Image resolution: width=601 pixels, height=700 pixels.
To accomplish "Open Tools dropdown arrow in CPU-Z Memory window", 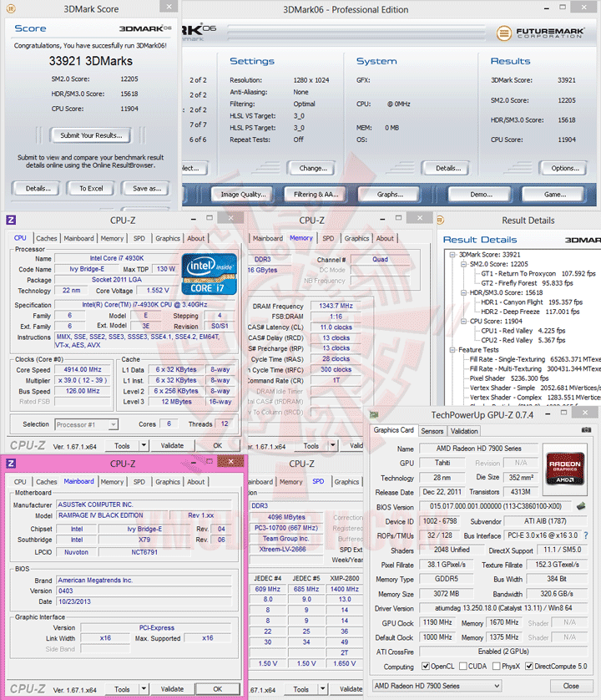I will 333,445.
